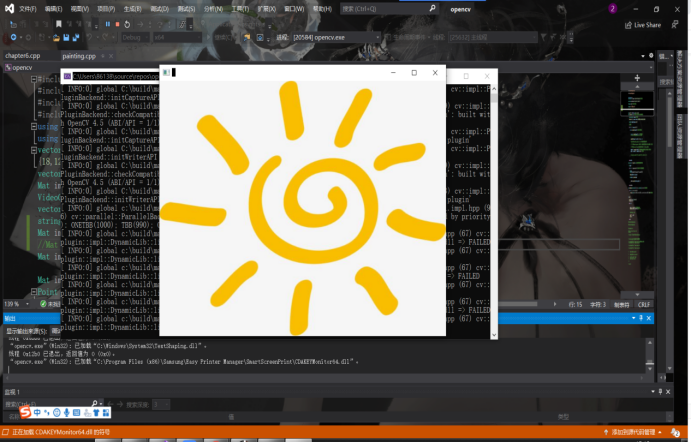Screen dimensions: 691x442
Task: Open the Window (窗口) menu
Action: (x=294, y=9)
